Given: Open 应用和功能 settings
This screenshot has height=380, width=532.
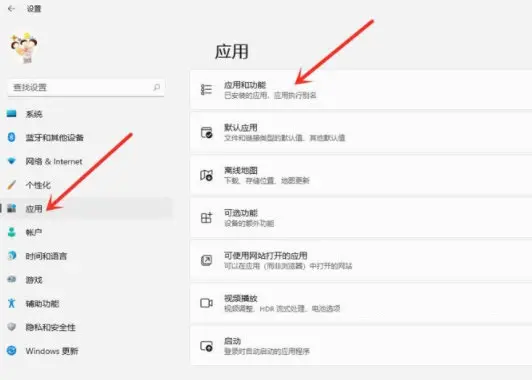Looking at the screenshot, I should tap(361, 90).
